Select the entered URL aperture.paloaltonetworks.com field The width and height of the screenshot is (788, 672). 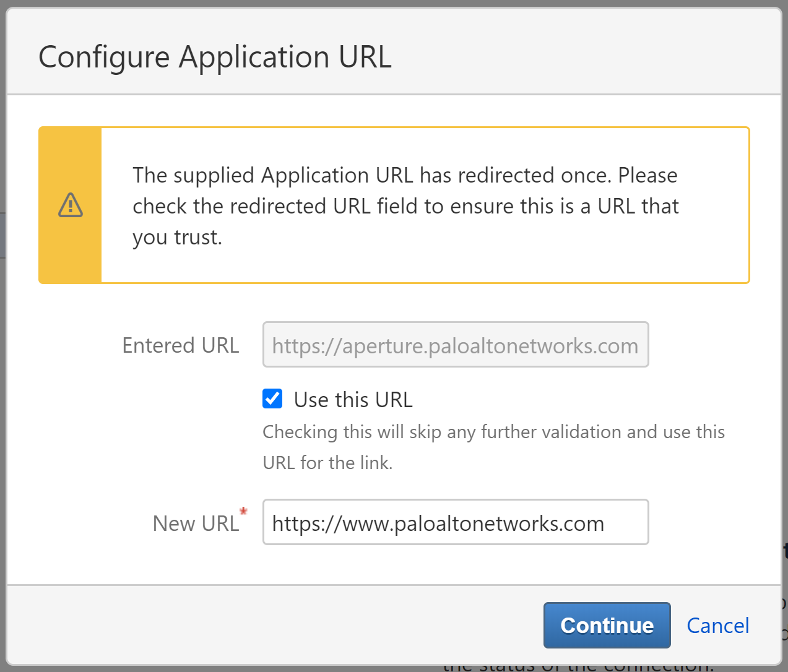click(456, 345)
